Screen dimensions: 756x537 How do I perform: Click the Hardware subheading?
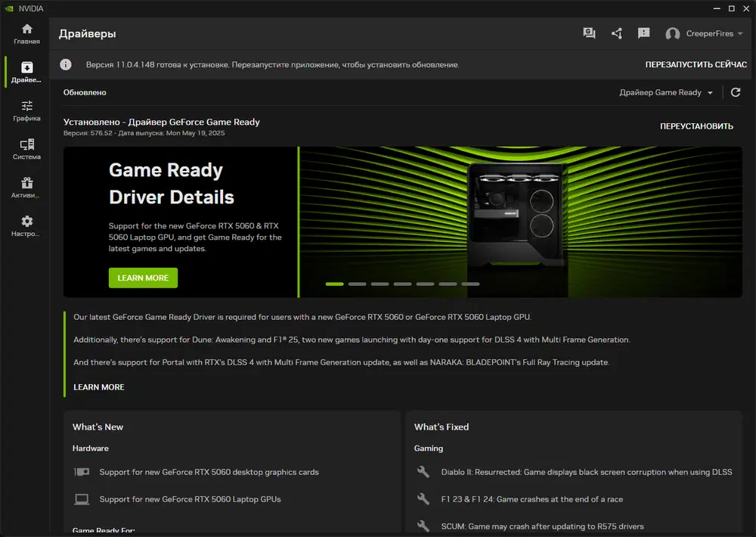pyautogui.click(x=91, y=449)
